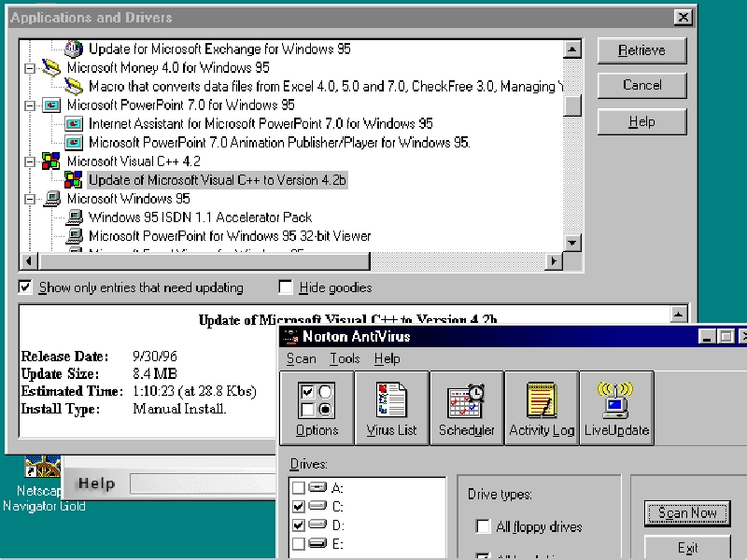The image size is (747, 560).
Task: Select Update for Microsoft Exchange for Windows 95
Action: click(x=219, y=49)
